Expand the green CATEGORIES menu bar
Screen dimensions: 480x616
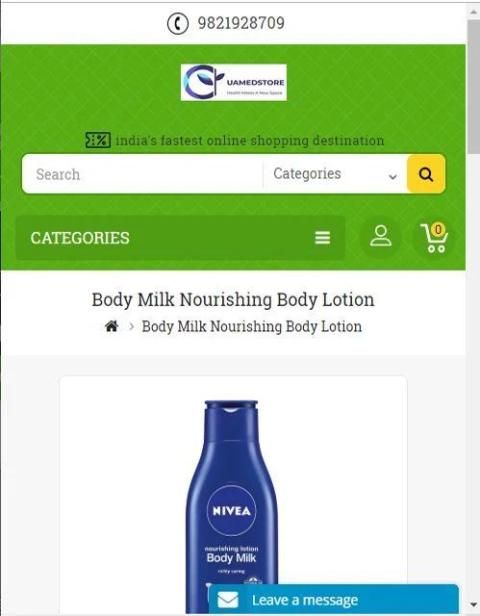(180, 238)
